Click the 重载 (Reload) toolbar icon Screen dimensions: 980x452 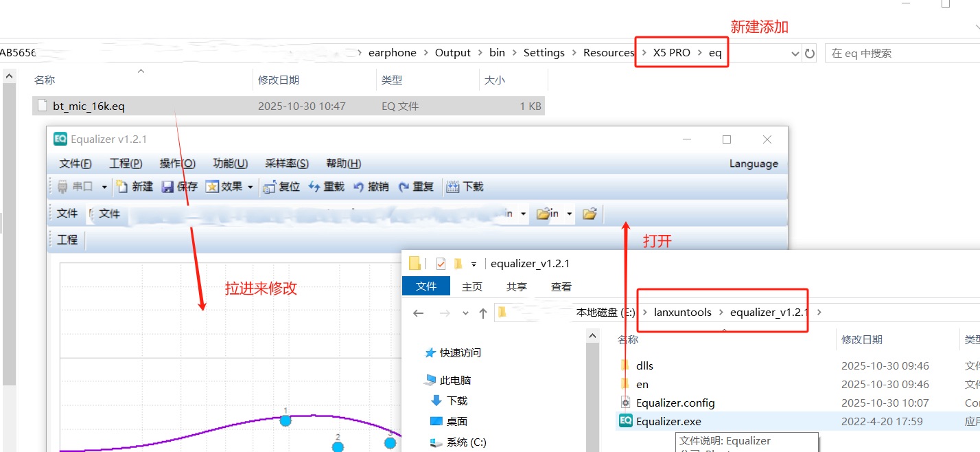click(314, 186)
